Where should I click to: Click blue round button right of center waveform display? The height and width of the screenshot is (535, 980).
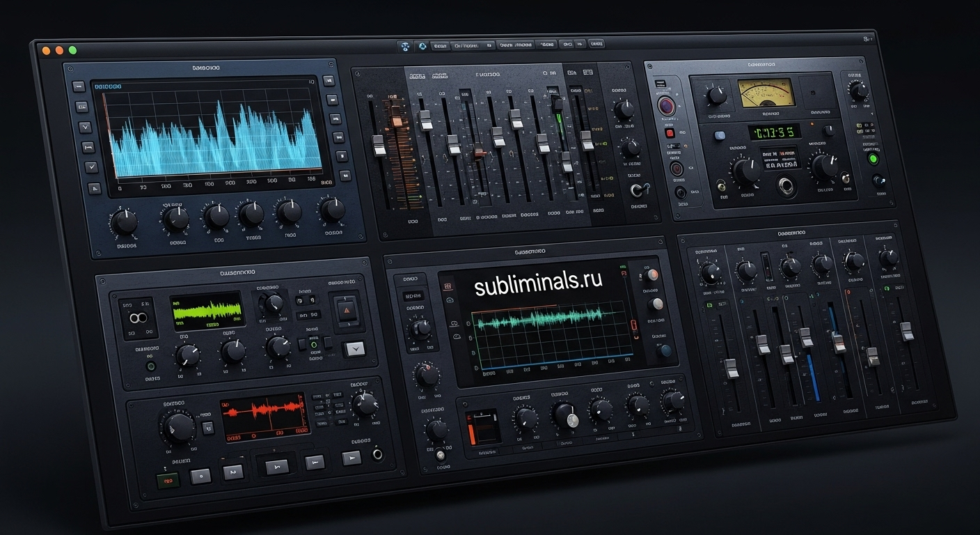(x=665, y=350)
